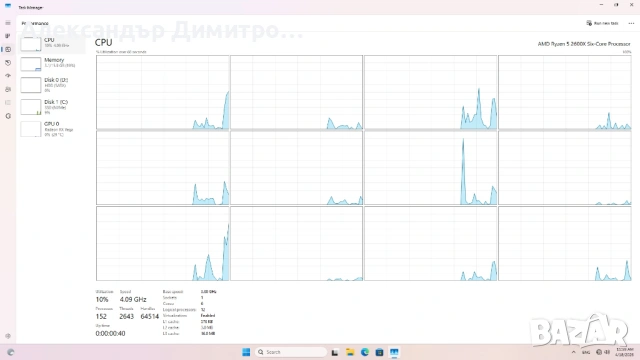The width and height of the screenshot is (640, 360).
Task: Click the CPU mini graph thumbnail
Action: pos(31,44)
